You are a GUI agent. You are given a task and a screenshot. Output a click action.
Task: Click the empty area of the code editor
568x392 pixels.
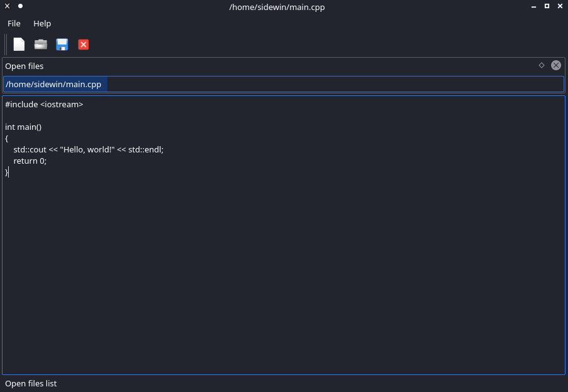tap(284, 275)
